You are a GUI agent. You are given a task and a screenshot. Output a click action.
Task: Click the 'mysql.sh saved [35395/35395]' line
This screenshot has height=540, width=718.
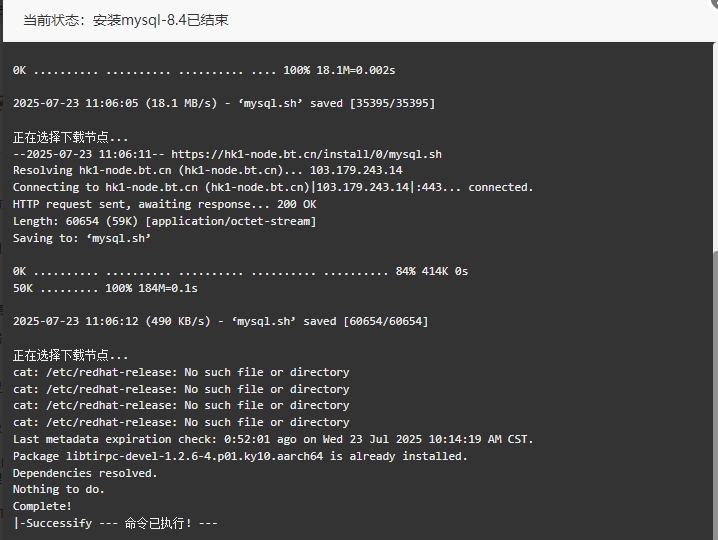[224, 103]
